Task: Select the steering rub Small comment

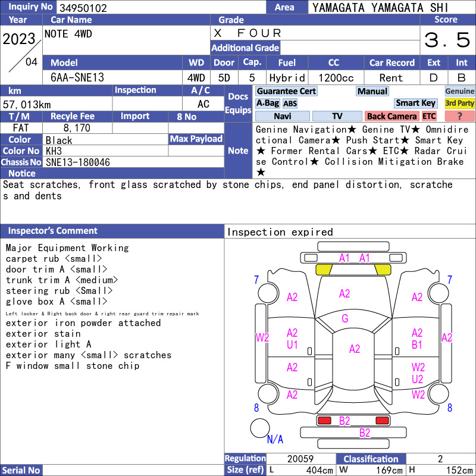Action: pyautogui.click(x=59, y=290)
